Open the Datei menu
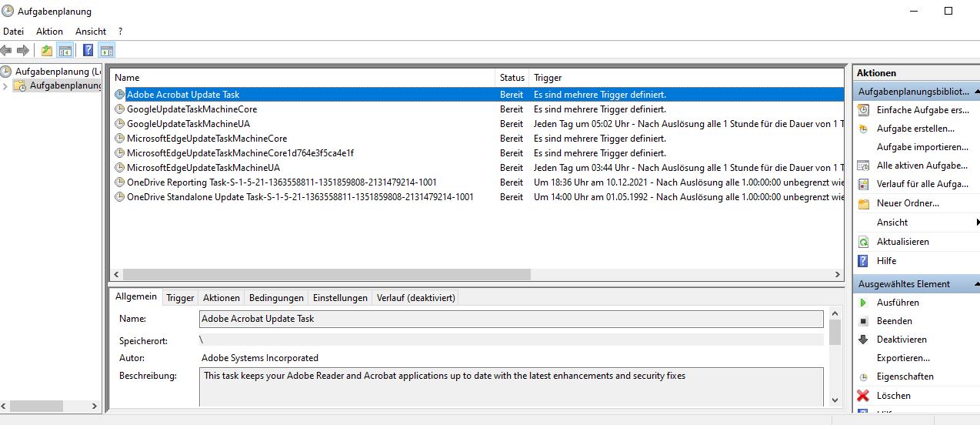The height and width of the screenshot is (425, 980). tap(14, 32)
